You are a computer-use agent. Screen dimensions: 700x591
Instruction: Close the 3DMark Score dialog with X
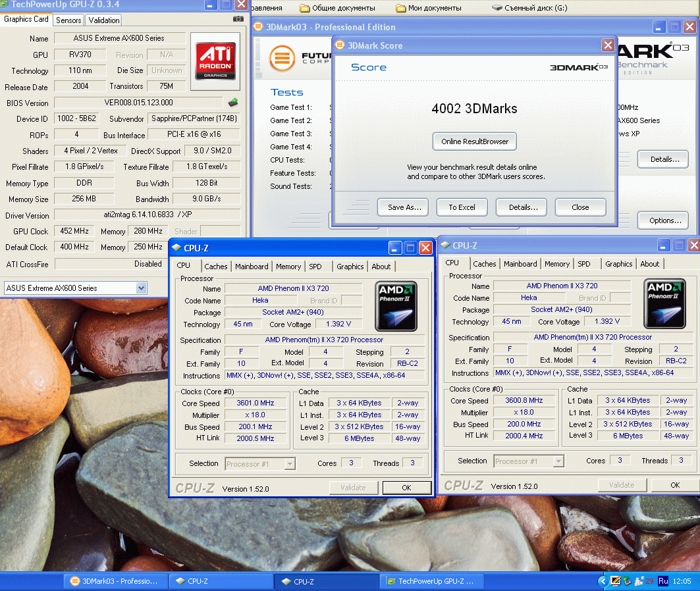point(608,45)
